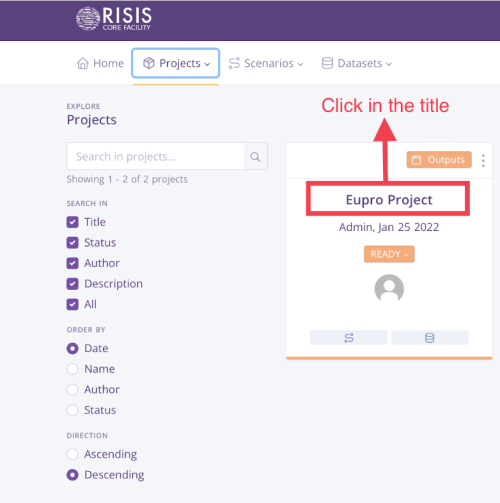Click the user avatar on Eupro card

389,288
